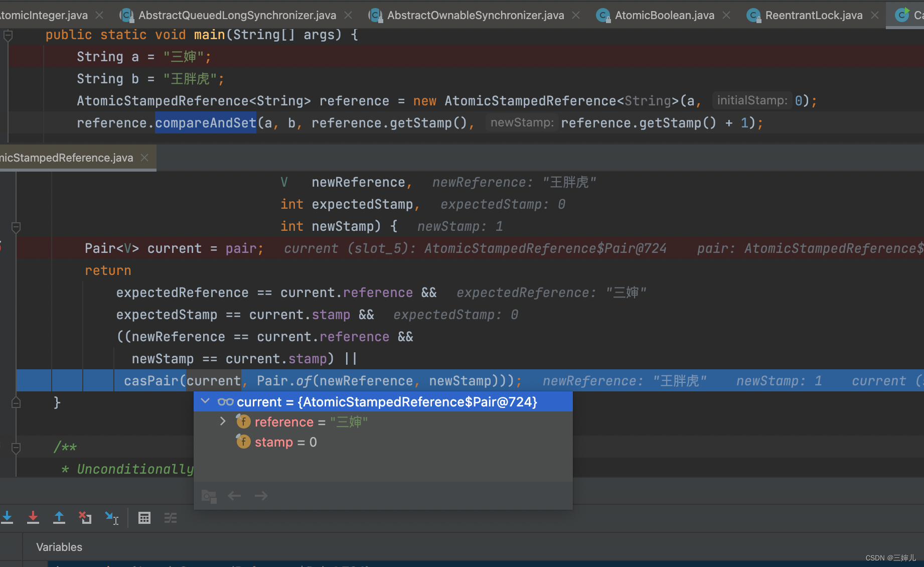Click the Variables panel header

[59, 547]
